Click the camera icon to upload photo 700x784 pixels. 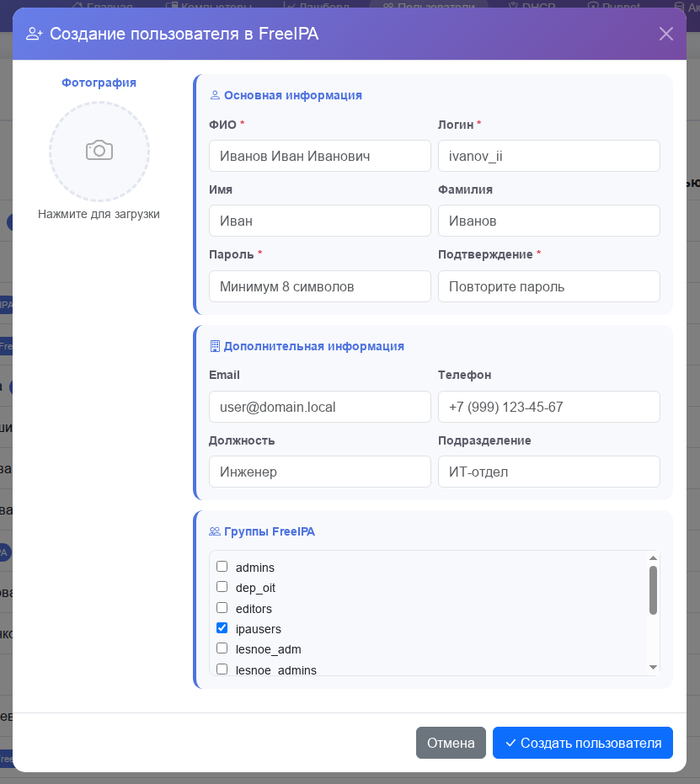pos(99,150)
